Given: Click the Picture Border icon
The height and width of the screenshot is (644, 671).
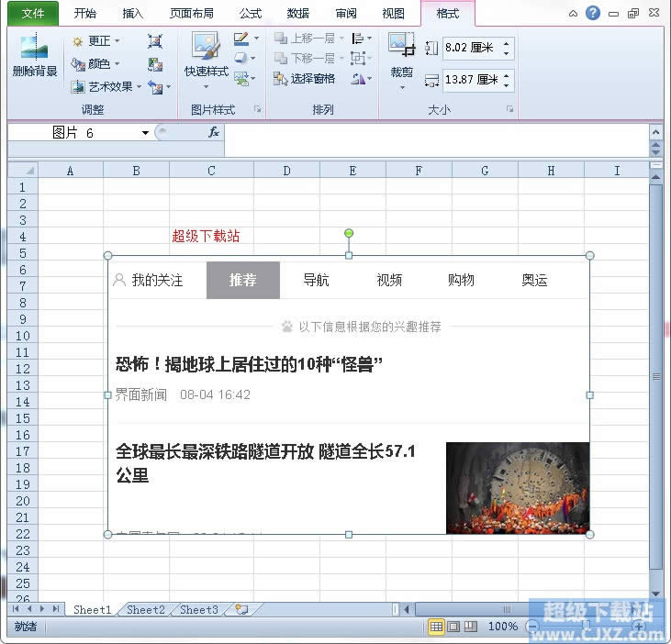Looking at the screenshot, I should point(240,39).
